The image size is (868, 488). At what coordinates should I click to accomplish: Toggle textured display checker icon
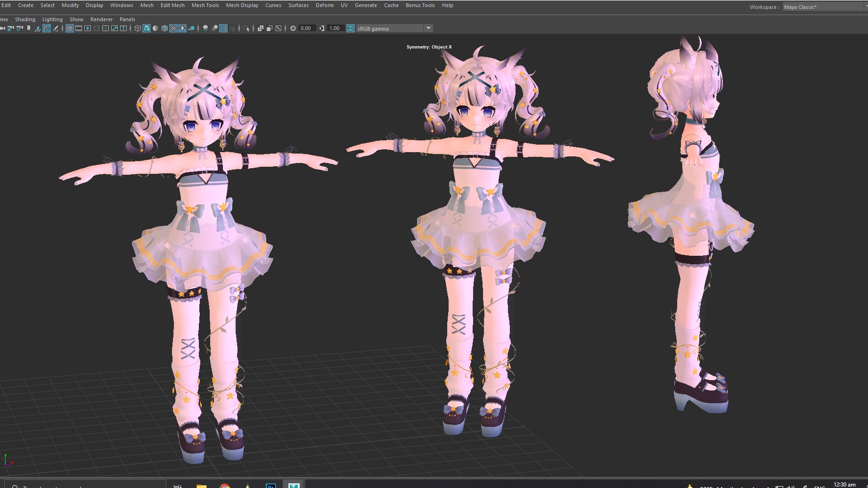click(x=173, y=28)
